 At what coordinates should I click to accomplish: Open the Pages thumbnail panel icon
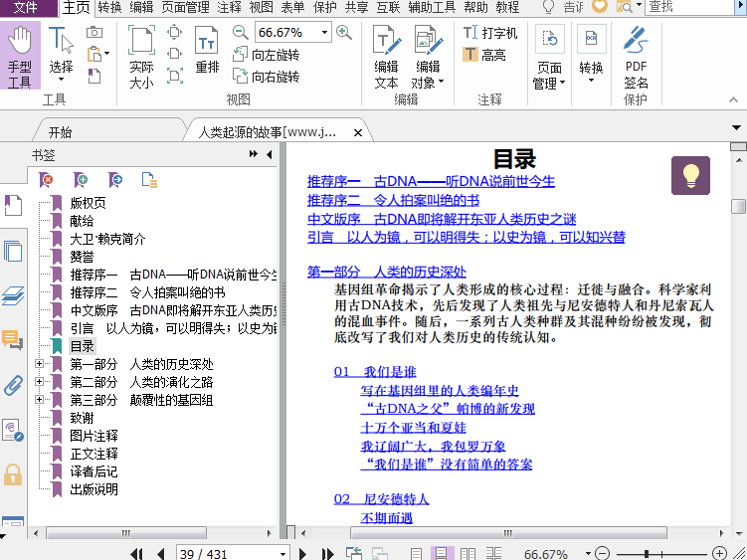pos(13,251)
